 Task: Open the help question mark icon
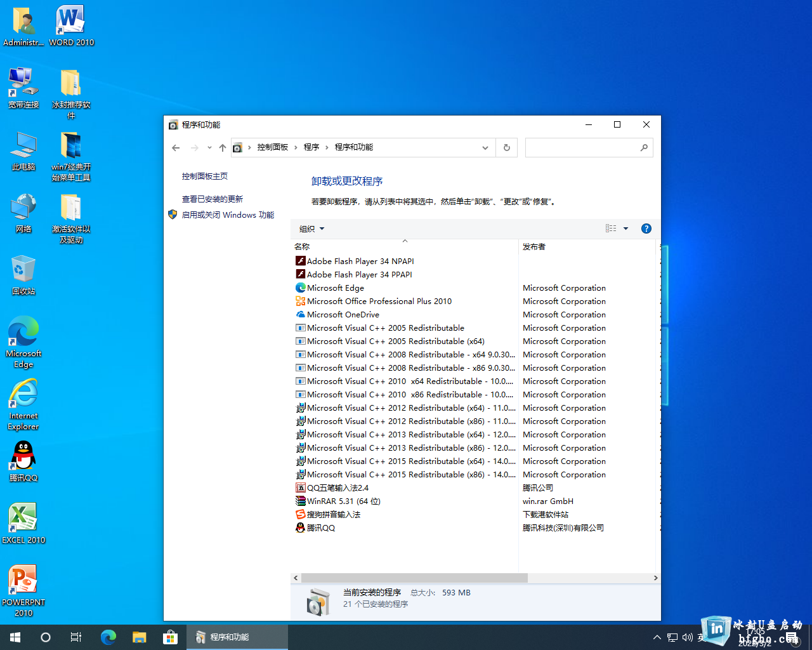646,229
